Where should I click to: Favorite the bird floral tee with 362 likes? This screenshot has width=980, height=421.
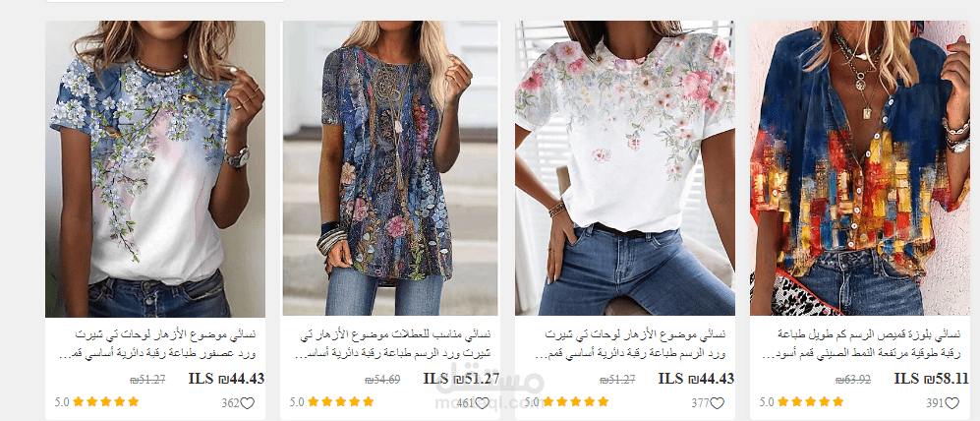248,403
